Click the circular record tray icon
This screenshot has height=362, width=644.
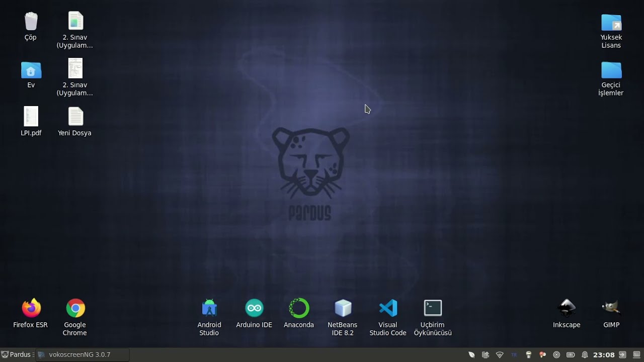(x=556, y=354)
